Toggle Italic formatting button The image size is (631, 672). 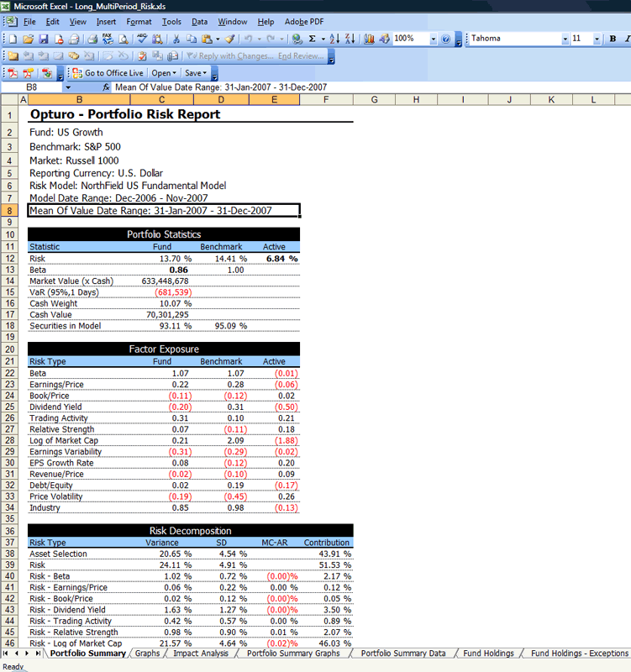point(627,39)
